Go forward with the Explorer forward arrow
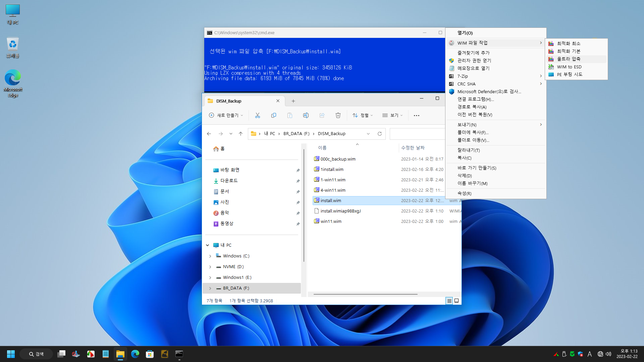Screen dimensions: 644x362 220,134
